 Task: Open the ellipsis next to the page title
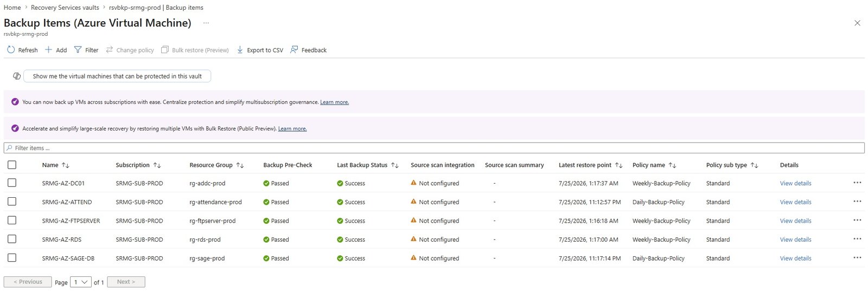coord(206,23)
